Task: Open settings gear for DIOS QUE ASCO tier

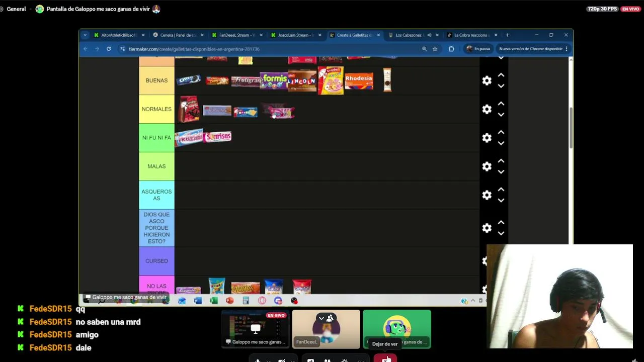Action: tap(487, 228)
